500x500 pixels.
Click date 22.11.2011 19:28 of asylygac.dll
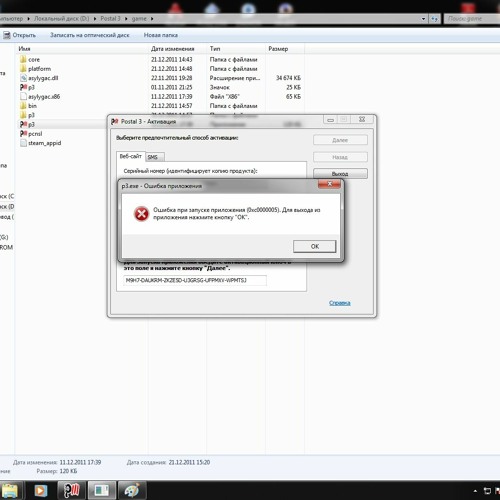(x=171, y=78)
